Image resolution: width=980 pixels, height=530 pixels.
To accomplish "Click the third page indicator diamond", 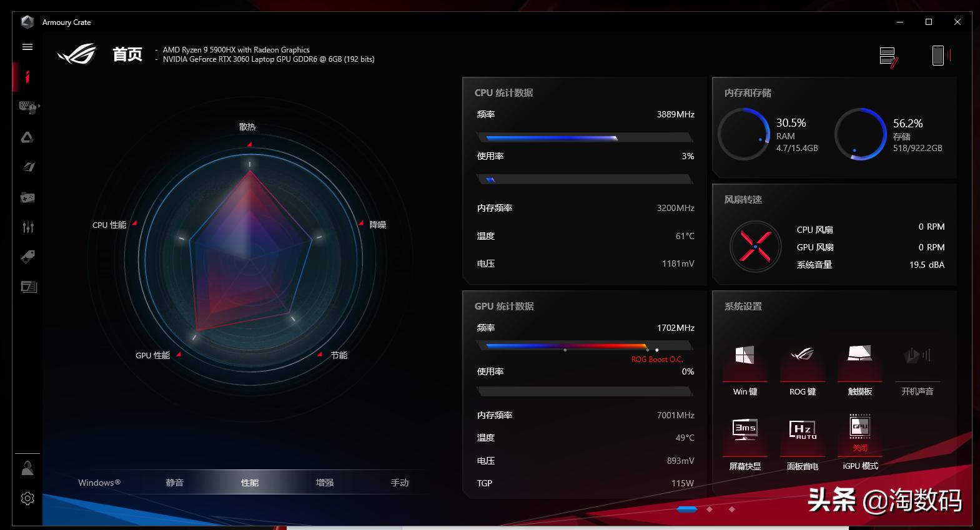I will (x=732, y=509).
